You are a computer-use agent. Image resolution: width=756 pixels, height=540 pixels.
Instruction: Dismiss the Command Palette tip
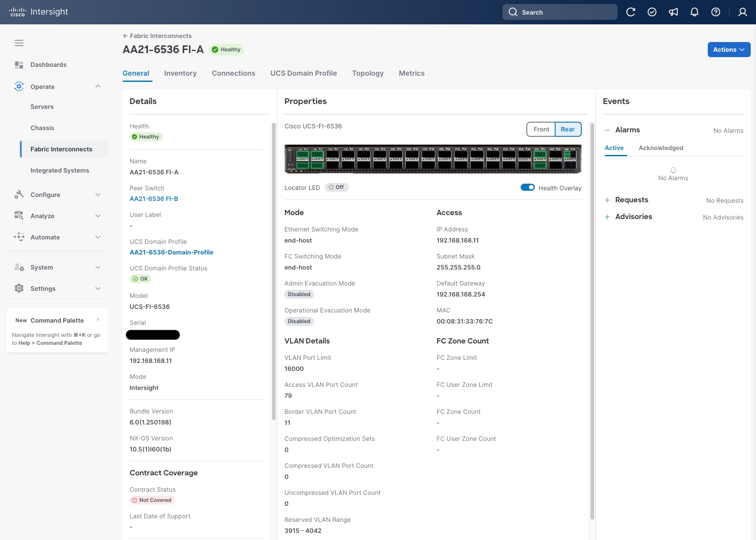pos(98,319)
